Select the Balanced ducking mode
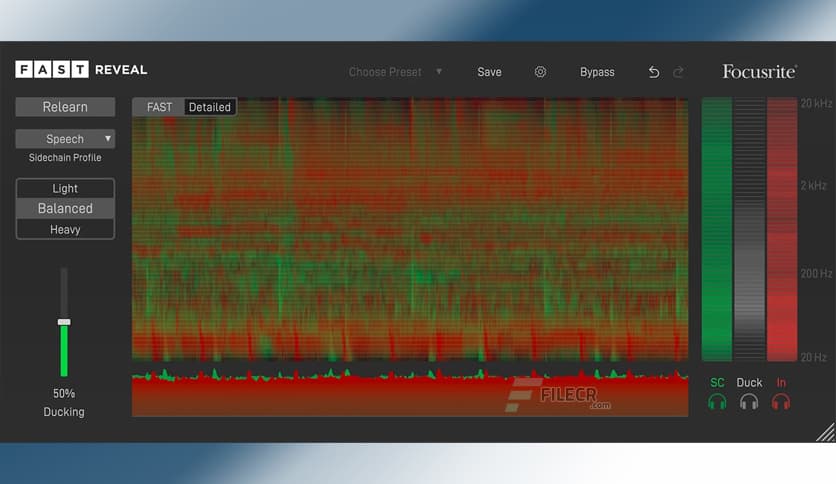Screen dimensions: 836x484 tap(65, 209)
